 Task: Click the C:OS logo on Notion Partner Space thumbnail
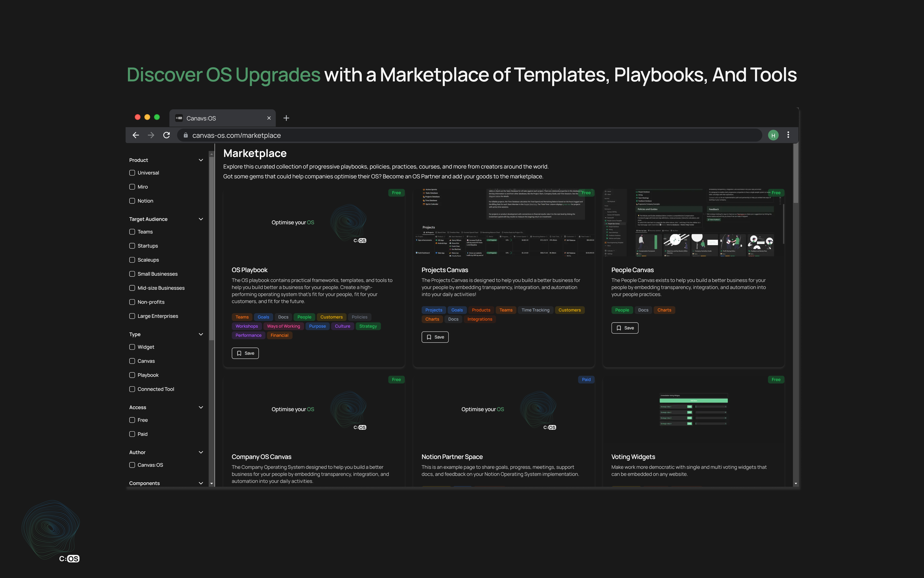point(549,427)
